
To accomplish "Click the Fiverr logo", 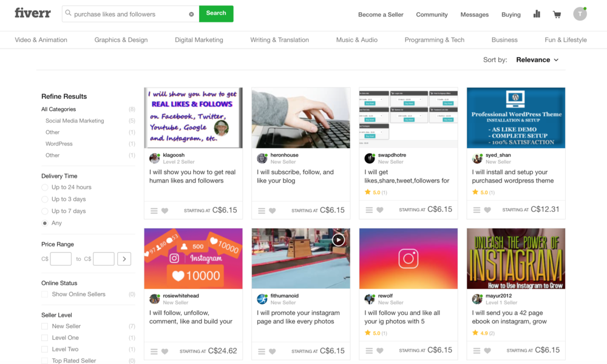I will (x=33, y=13).
